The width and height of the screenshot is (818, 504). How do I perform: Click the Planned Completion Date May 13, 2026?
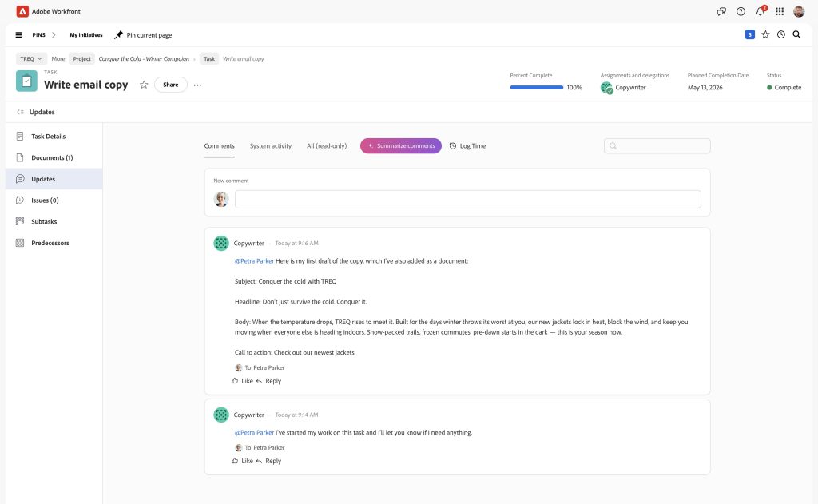click(x=705, y=88)
